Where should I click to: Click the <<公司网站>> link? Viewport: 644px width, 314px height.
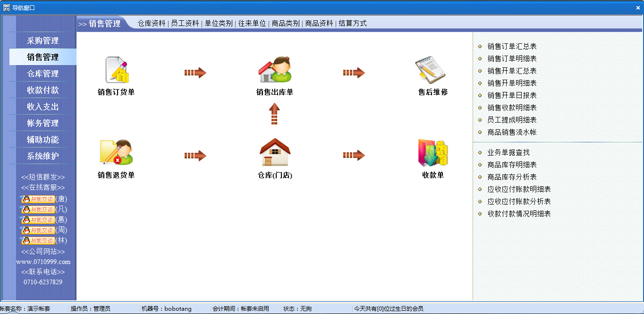point(43,252)
